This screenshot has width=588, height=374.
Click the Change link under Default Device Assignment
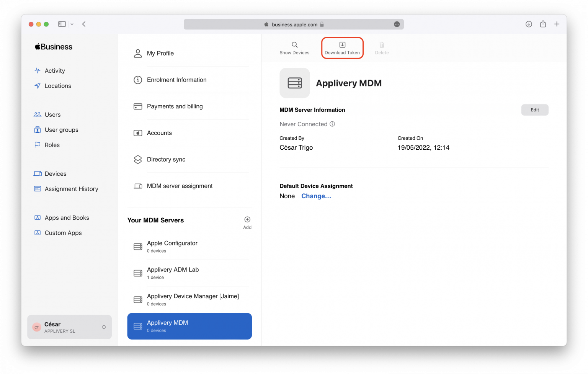[x=316, y=196]
